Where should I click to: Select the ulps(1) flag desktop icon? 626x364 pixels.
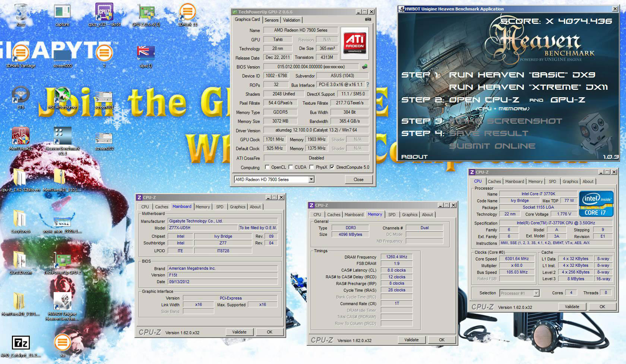[x=146, y=56]
